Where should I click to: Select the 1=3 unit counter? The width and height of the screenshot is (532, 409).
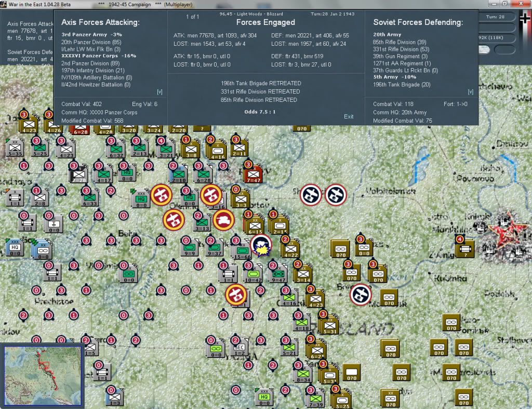[114, 398]
